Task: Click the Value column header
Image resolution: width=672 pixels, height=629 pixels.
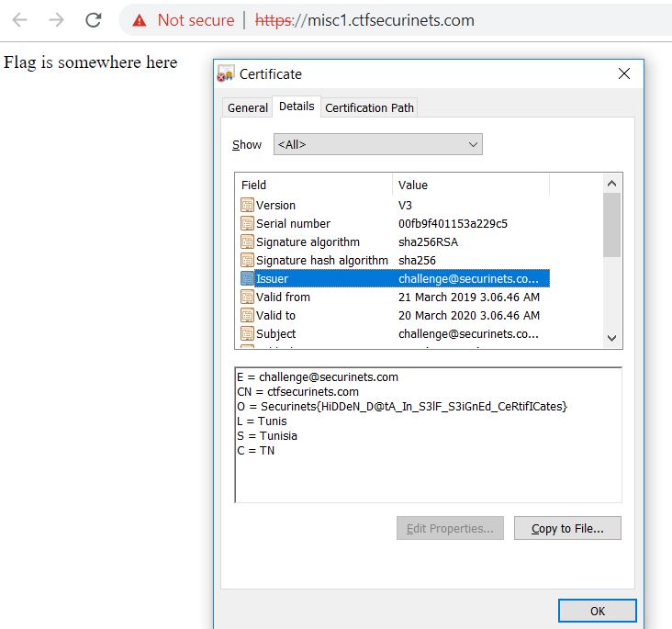Action: click(471, 185)
